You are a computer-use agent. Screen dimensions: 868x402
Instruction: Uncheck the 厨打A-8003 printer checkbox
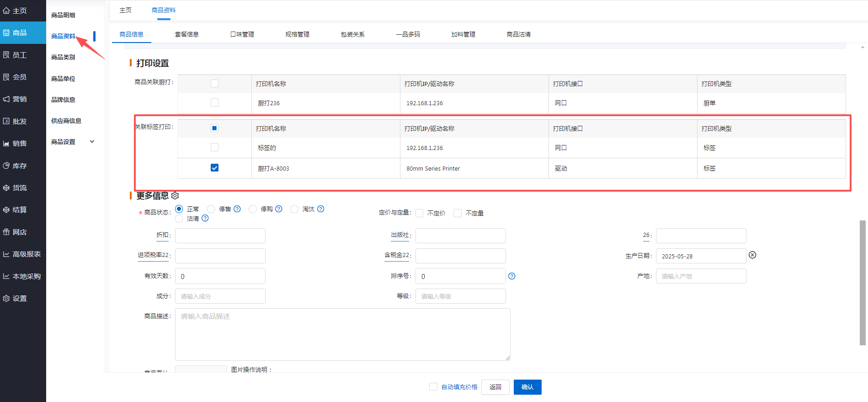[214, 168]
